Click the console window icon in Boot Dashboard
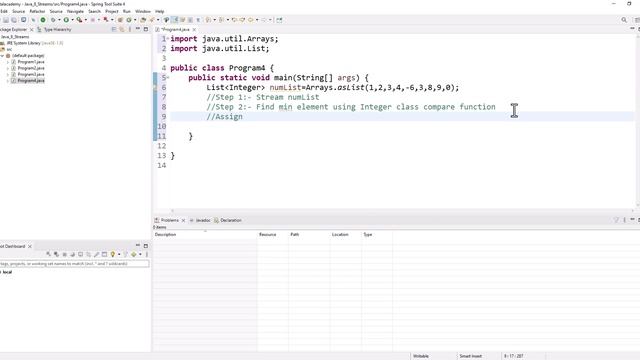 [104, 254]
